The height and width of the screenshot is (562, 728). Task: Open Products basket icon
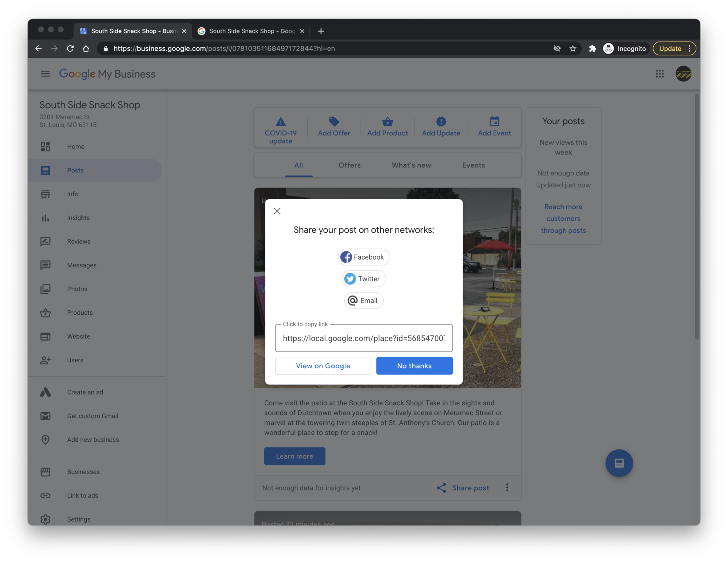[45, 313]
